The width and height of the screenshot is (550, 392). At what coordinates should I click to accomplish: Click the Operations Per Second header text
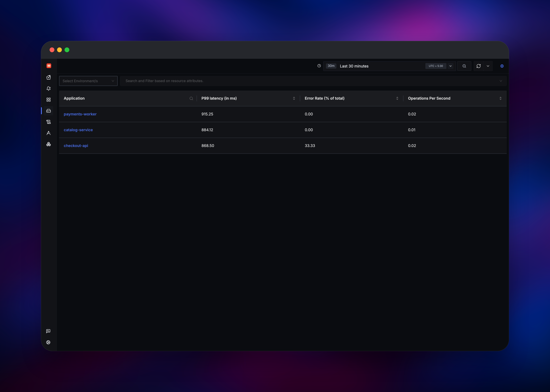point(429,98)
